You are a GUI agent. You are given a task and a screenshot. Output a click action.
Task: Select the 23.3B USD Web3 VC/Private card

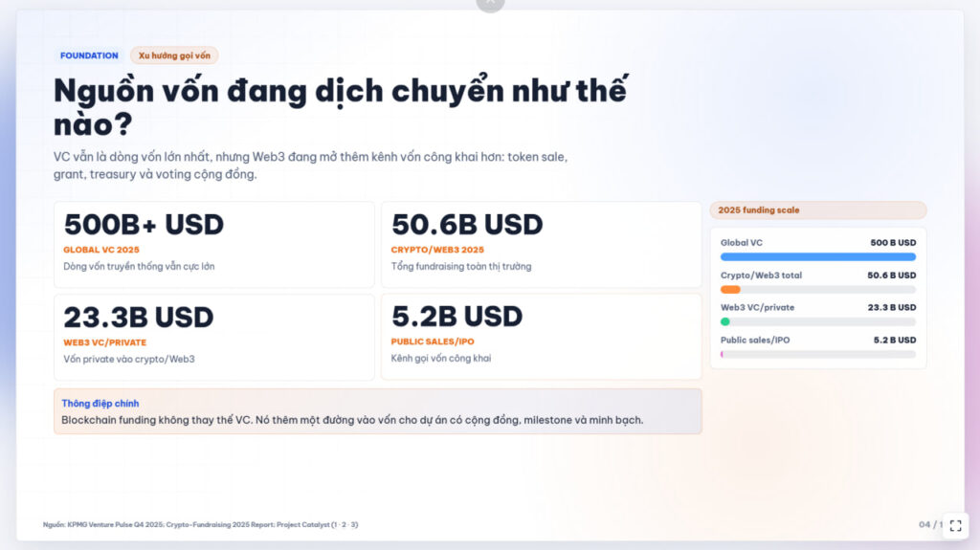click(x=213, y=337)
